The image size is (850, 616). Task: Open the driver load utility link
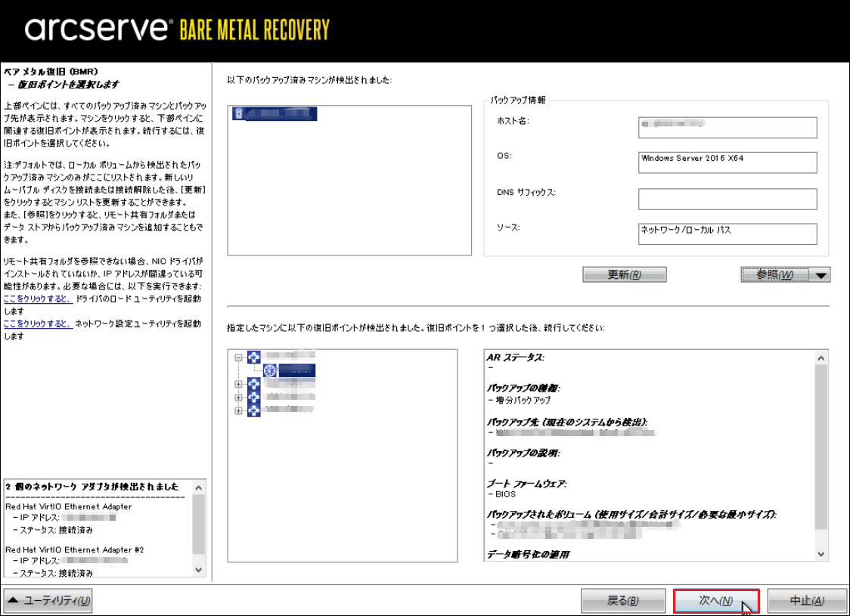38,299
